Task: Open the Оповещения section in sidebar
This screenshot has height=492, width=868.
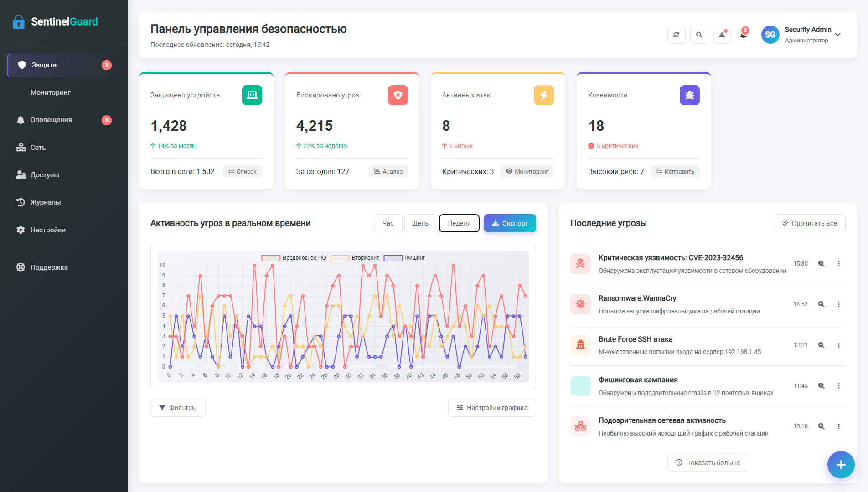Action: [51, 120]
